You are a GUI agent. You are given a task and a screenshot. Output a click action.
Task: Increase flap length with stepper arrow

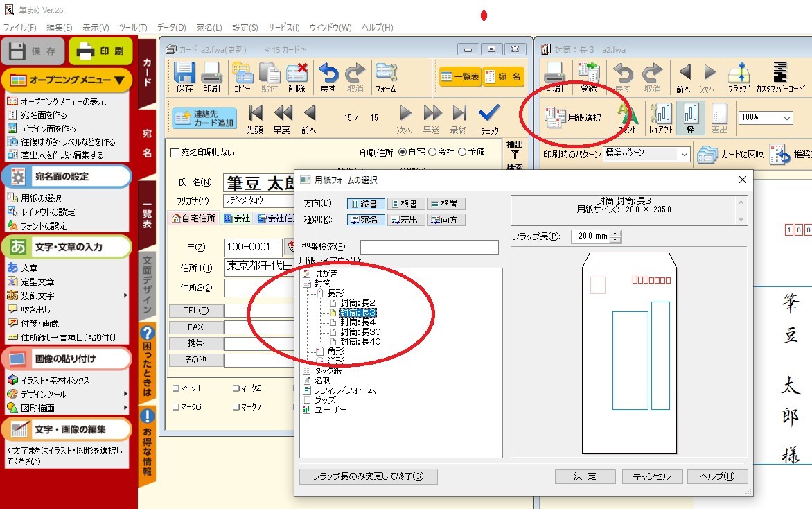coord(615,233)
